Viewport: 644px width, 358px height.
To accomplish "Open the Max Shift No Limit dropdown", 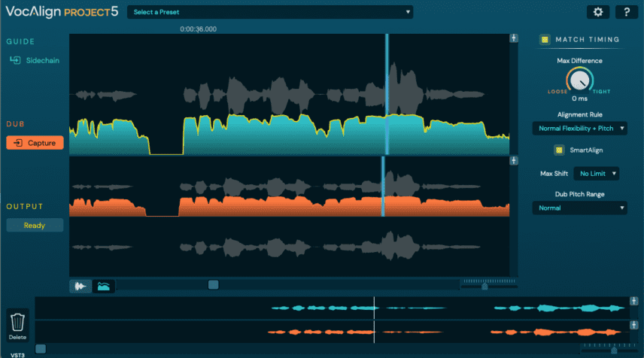I will click(597, 173).
